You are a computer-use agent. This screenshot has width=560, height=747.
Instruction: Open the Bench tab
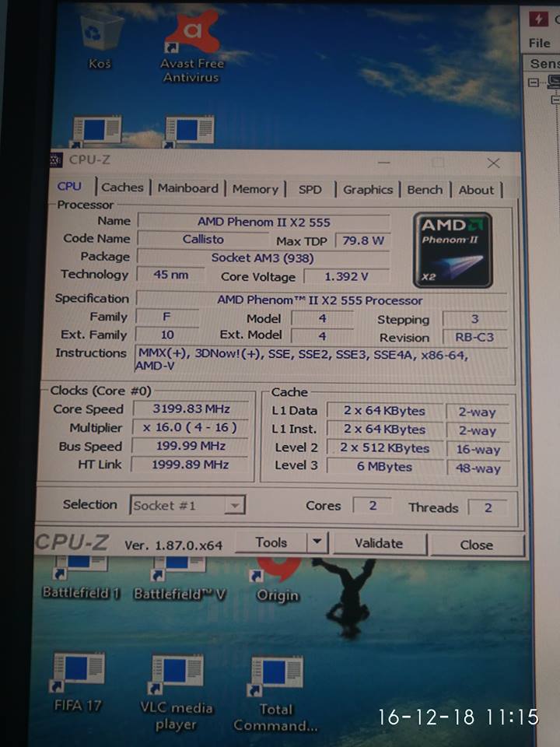(425, 190)
